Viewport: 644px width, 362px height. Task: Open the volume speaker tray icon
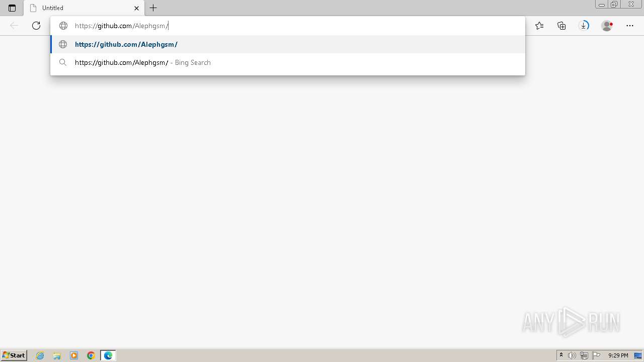pyautogui.click(x=572, y=355)
